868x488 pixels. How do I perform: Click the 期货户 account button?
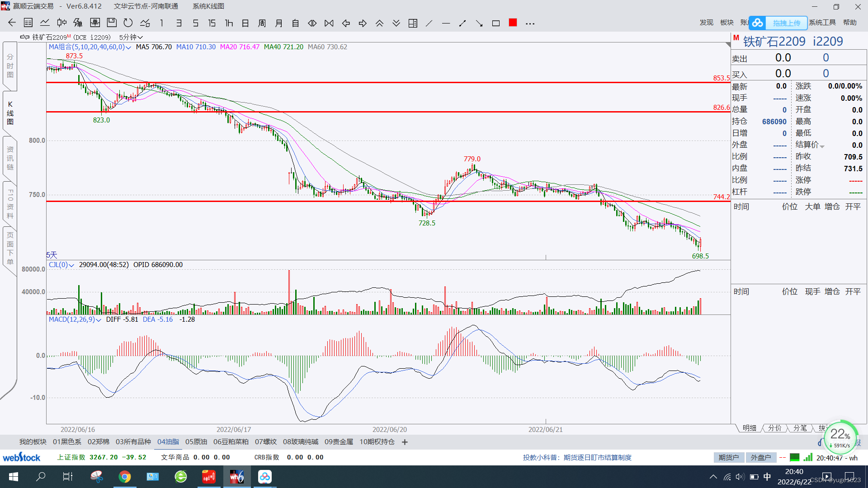[729, 458]
